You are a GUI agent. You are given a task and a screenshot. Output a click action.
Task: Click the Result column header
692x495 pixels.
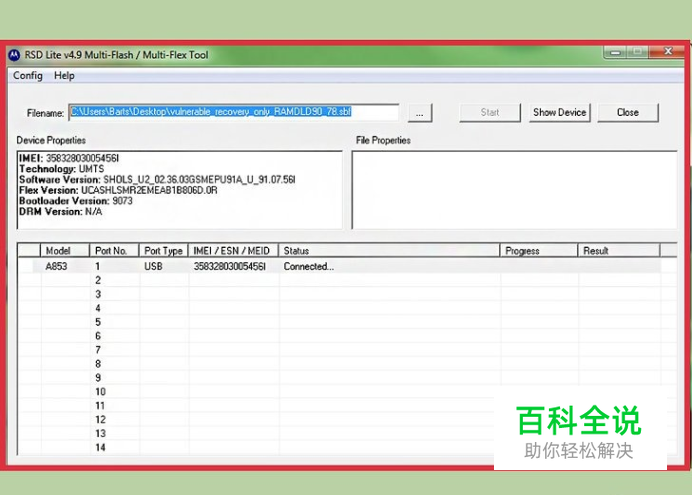click(x=619, y=251)
